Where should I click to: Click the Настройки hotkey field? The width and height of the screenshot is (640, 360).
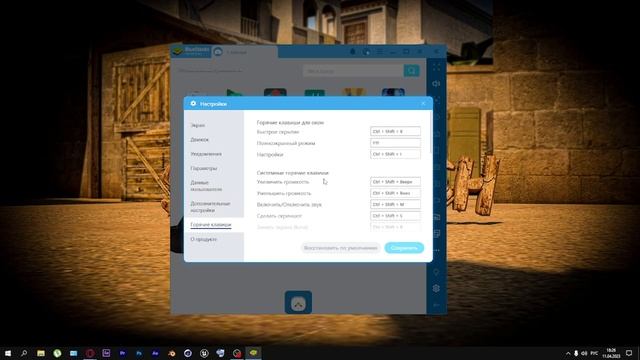pyautogui.click(x=395, y=154)
